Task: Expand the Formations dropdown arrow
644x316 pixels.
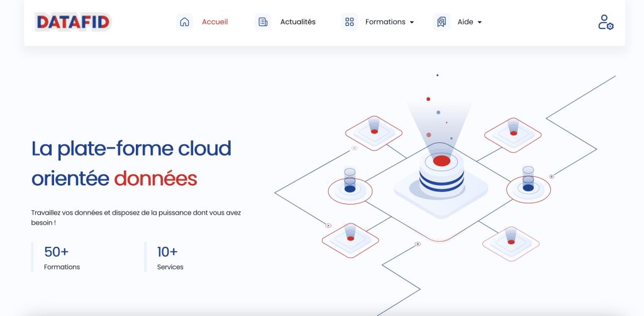Action: (411, 22)
